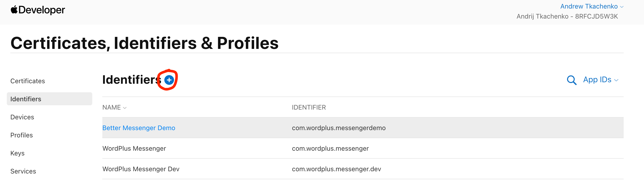Open Services in the sidebar

(23, 171)
